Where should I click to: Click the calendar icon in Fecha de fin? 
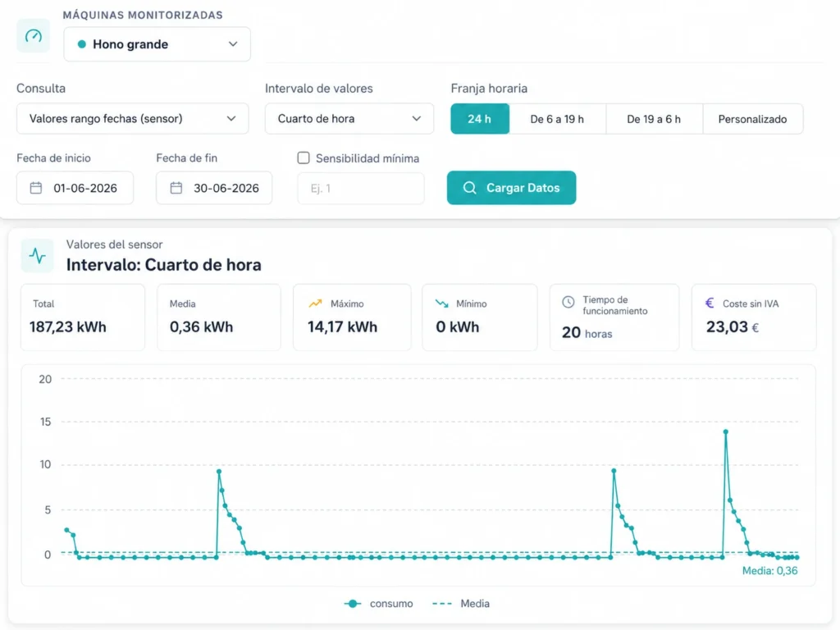coord(176,188)
